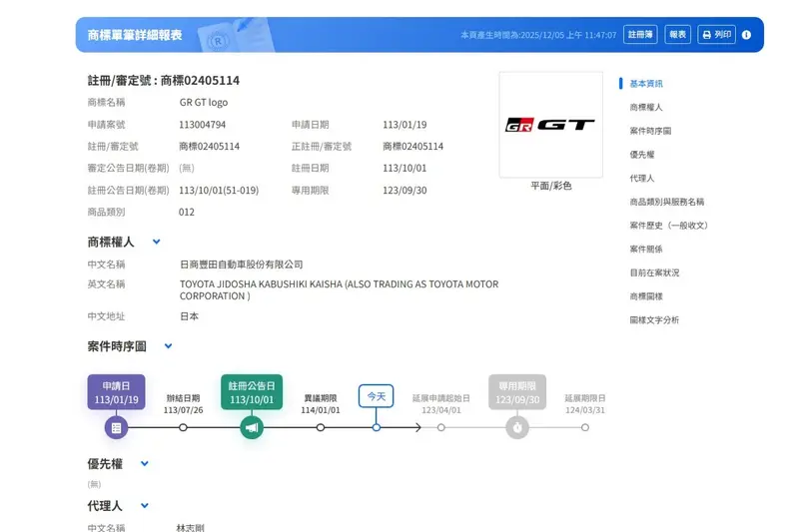Click the info icon in the header
Image resolution: width=799 pixels, height=532 pixels.
pos(746,35)
